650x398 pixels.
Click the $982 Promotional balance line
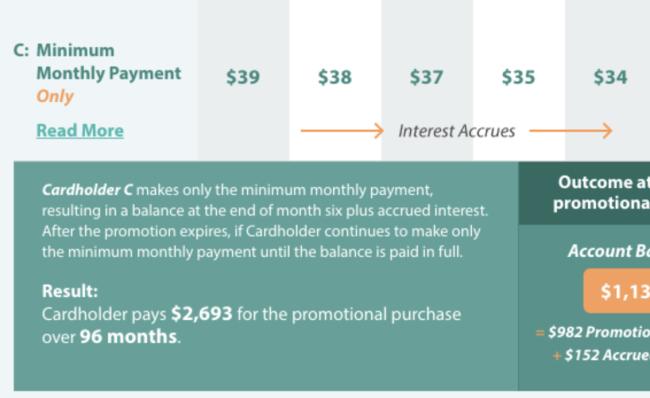coord(593,332)
